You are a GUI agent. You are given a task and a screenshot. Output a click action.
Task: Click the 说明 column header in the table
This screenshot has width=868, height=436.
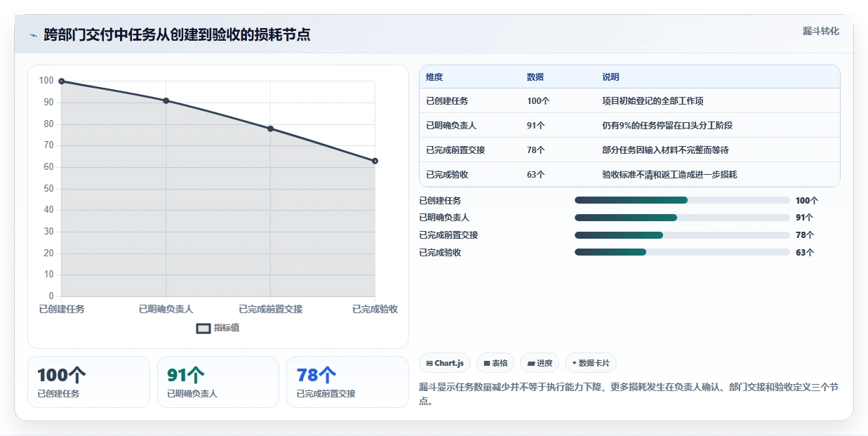(610, 77)
